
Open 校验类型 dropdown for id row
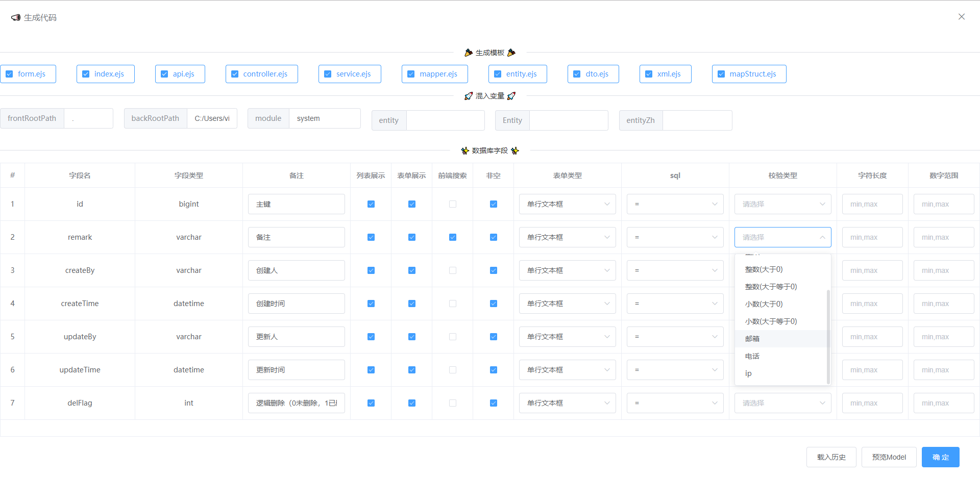(x=783, y=204)
